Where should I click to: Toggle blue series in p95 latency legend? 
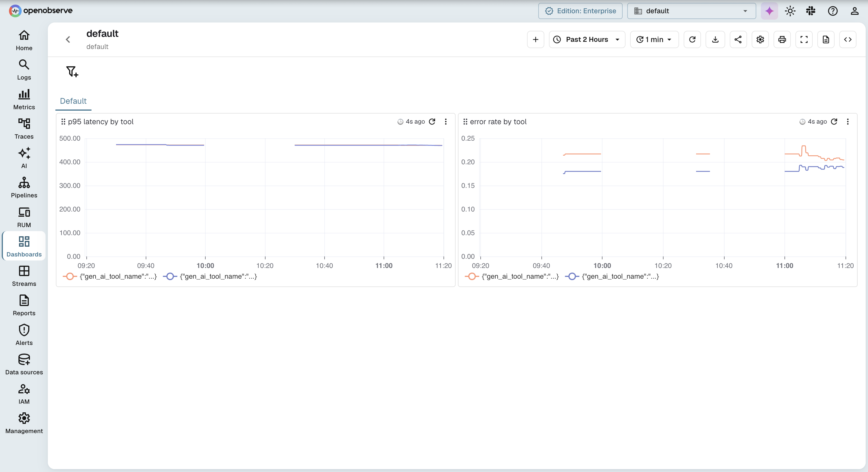[x=210, y=276]
